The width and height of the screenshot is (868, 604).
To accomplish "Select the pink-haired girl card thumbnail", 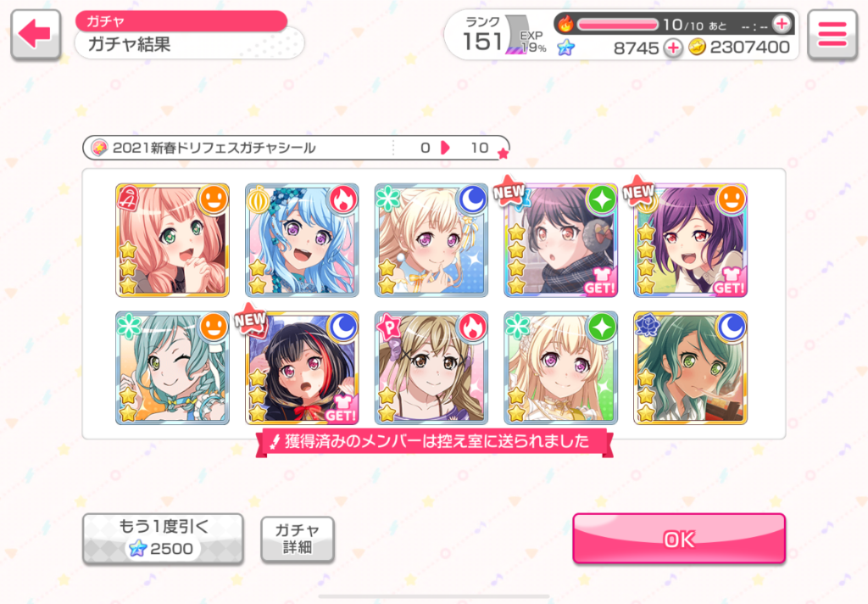I will coord(172,240).
